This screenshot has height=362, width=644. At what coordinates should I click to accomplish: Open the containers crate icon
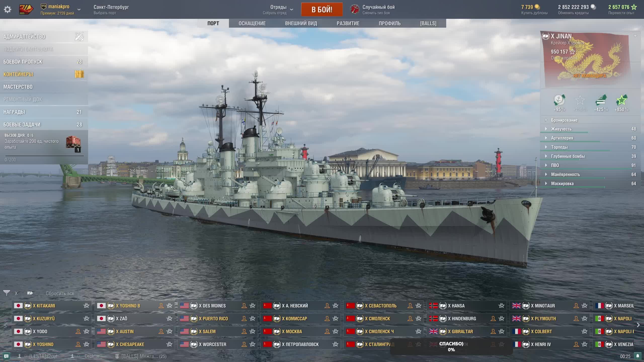[79, 74]
